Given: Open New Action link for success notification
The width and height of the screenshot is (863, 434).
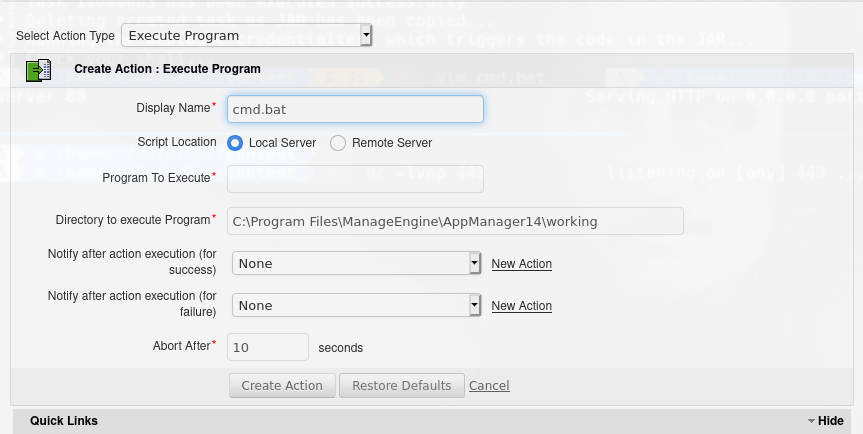Looking at the screenshot, I should (x=521, y=264).
